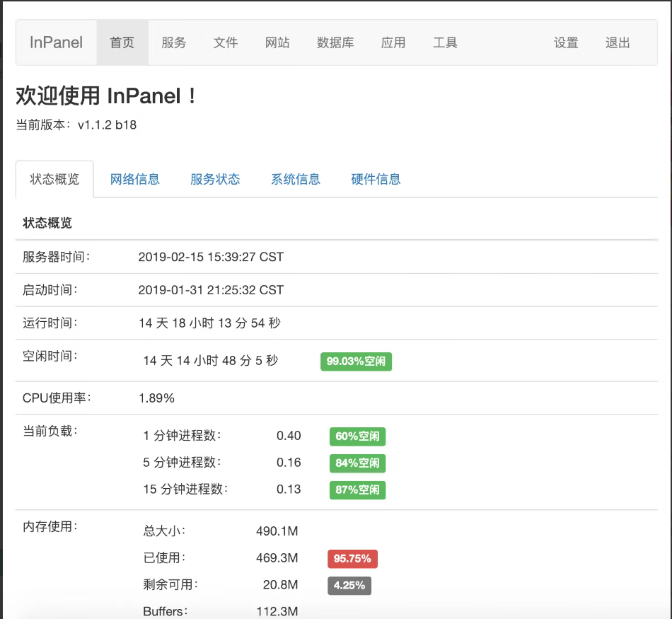Click the 欢迎使用 InPanel heading
672x619 pixels.
tap(106, 96)
